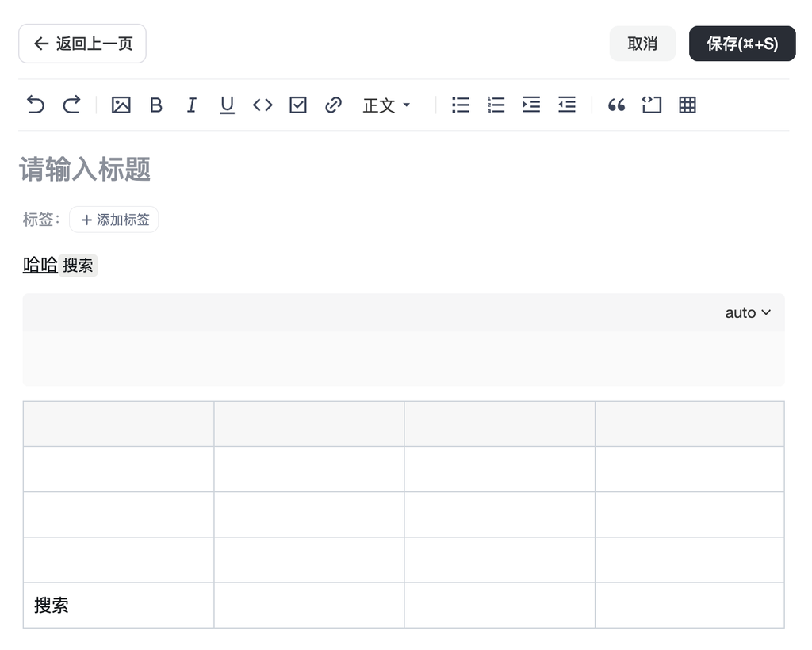Add a new tag with 添加标签

pyautogui.click(x=114, y=220)
